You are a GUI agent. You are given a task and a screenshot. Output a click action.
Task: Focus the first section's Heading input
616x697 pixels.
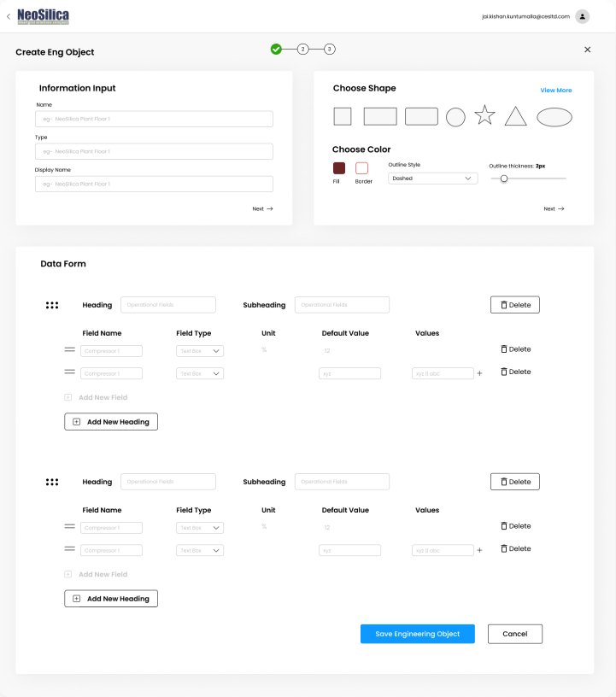coord(168,305)
